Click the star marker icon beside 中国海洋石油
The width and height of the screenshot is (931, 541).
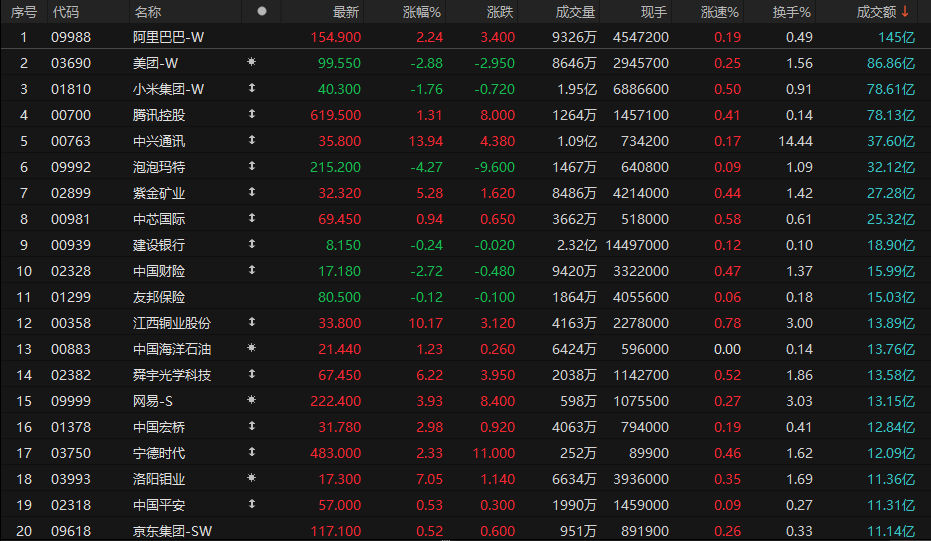[252, 348]
